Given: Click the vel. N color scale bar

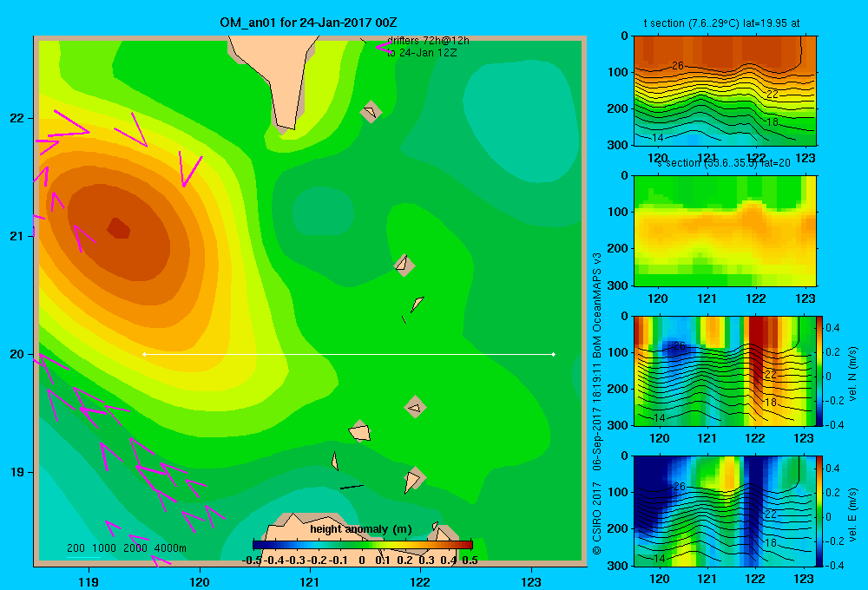Looking at the screenshot, I should coord(819,370).
